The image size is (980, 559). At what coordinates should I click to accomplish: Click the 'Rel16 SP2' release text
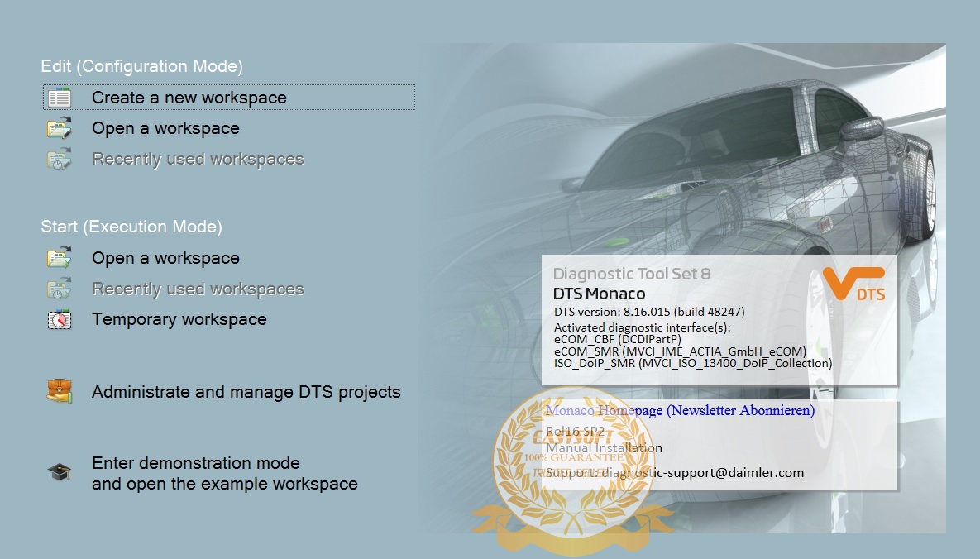[575, 431]
